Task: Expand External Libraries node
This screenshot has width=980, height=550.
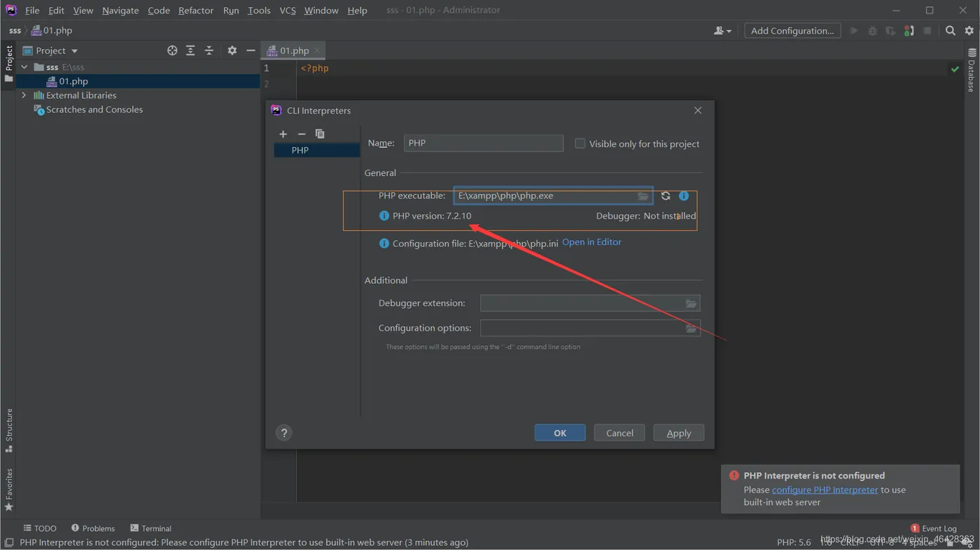Action: 24,95
